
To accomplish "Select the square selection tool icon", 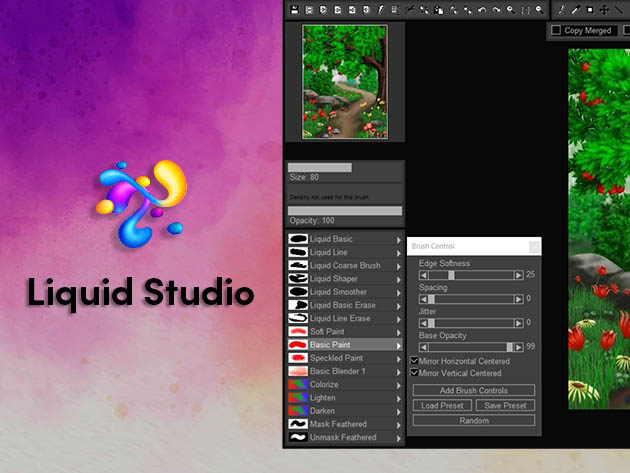I will click(590, 10).
